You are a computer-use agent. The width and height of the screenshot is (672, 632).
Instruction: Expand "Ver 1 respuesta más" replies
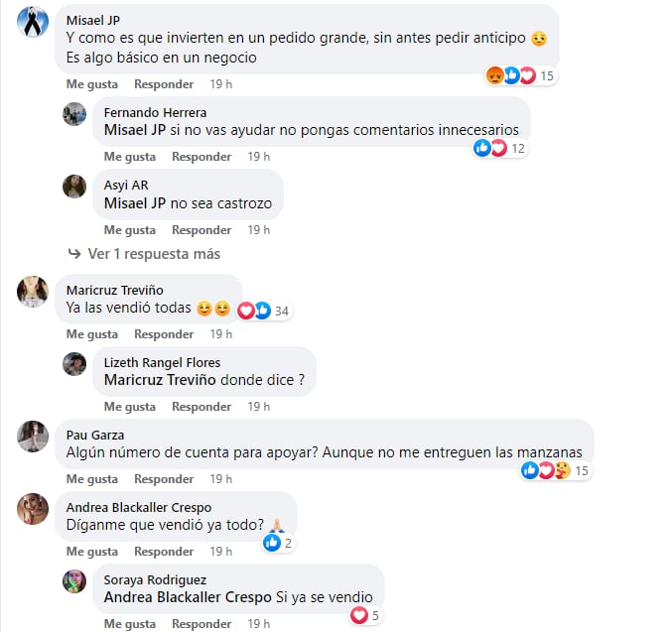144,254
